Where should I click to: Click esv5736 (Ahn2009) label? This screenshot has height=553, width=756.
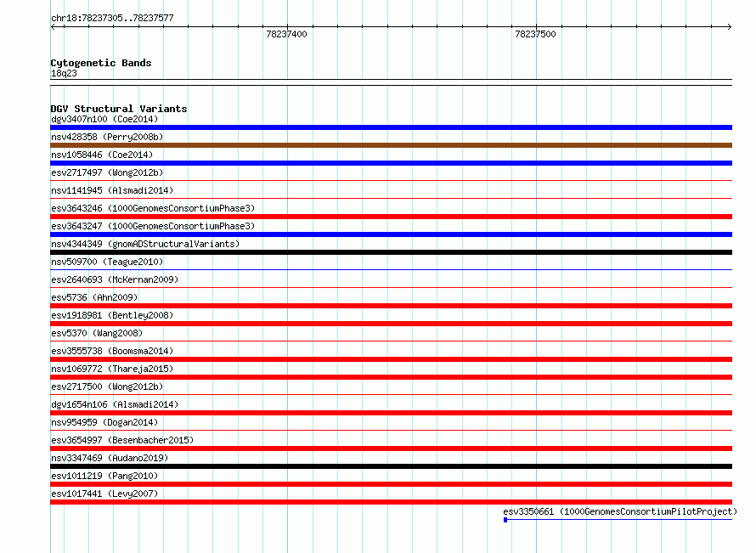click(94, 297)
